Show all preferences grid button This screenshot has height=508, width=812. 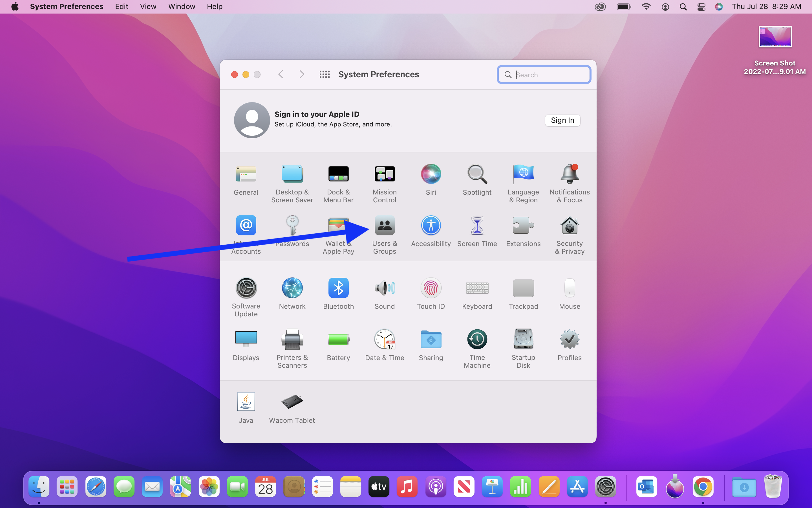tap(325, 74)
